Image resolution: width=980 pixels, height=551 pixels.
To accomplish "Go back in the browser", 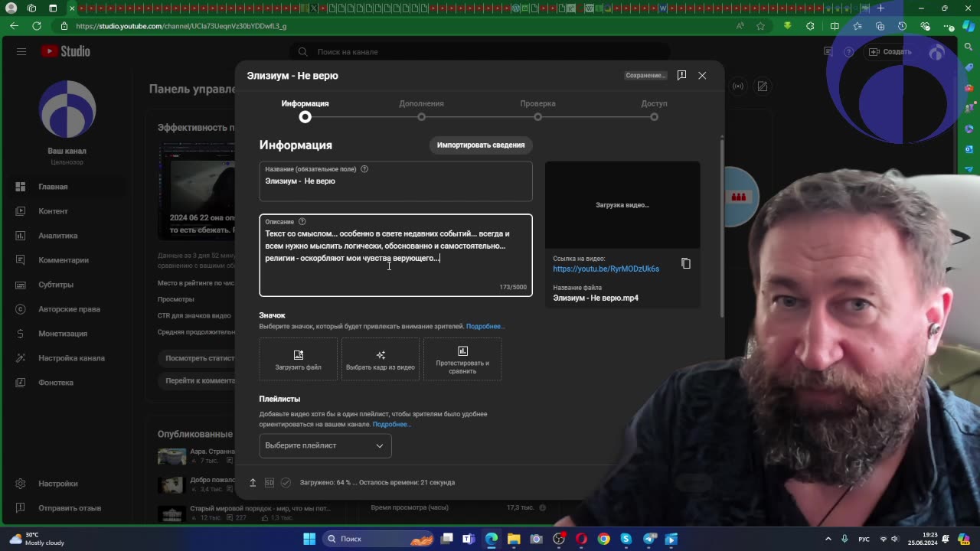I will pos(14,26).
